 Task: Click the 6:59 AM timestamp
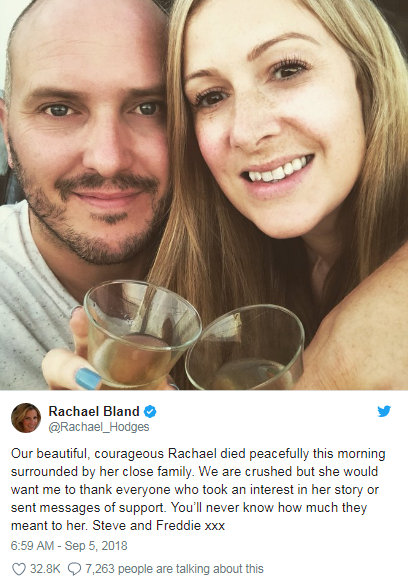click(x=32, y=546)
